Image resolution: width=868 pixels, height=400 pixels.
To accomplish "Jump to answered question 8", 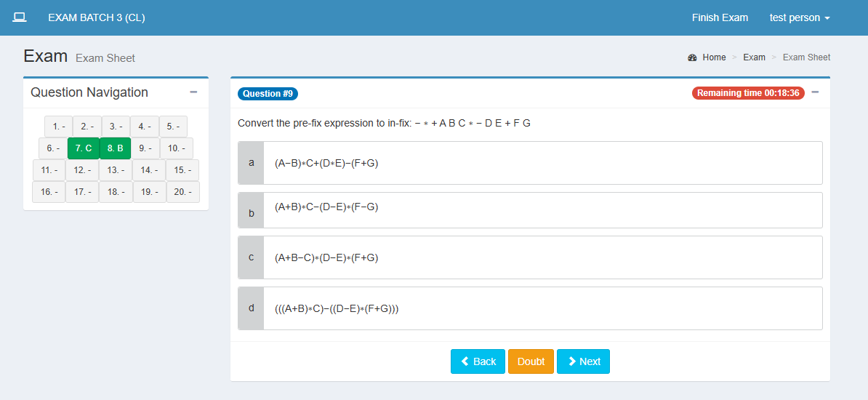I will pyautogui.click(x=115, y=148).
